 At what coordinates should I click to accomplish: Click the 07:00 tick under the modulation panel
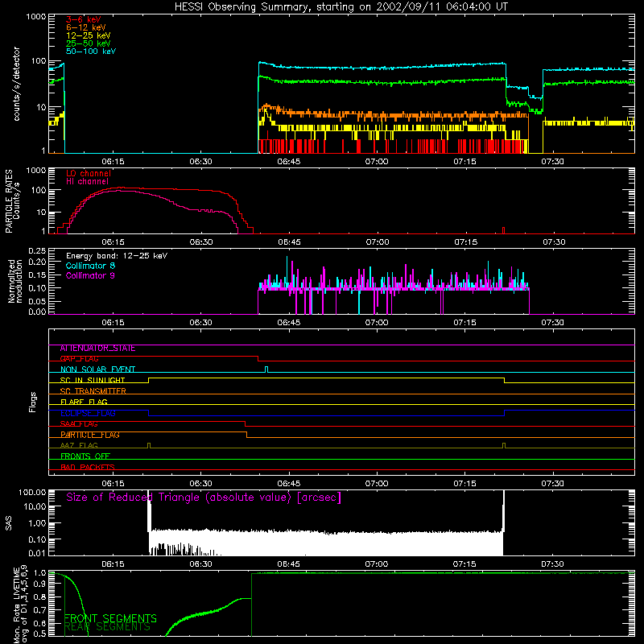tap(377, 323)
